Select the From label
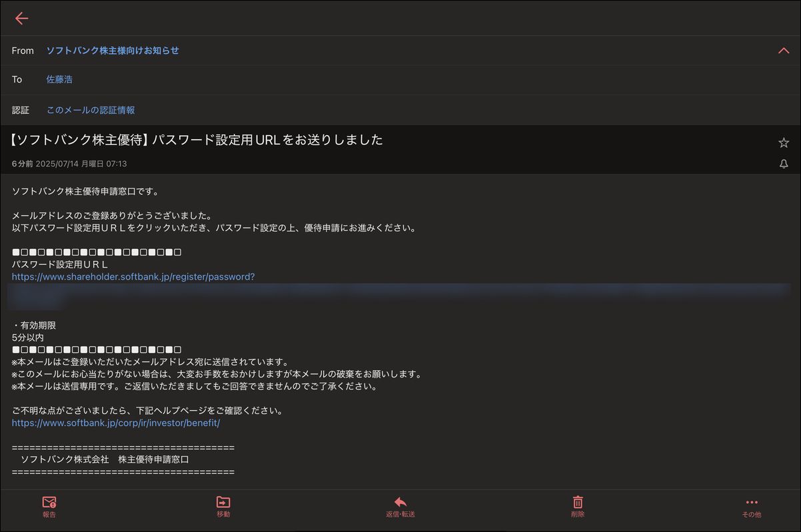Screen dimensions: 801x532 pyautogui.click(x=23, y=51)
